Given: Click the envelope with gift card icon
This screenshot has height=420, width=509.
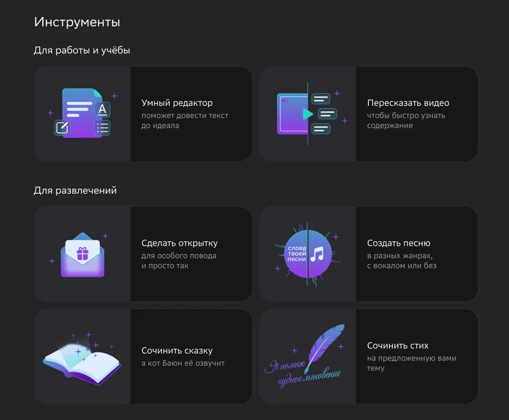Looking at the screenshot, I should point(82,255).
